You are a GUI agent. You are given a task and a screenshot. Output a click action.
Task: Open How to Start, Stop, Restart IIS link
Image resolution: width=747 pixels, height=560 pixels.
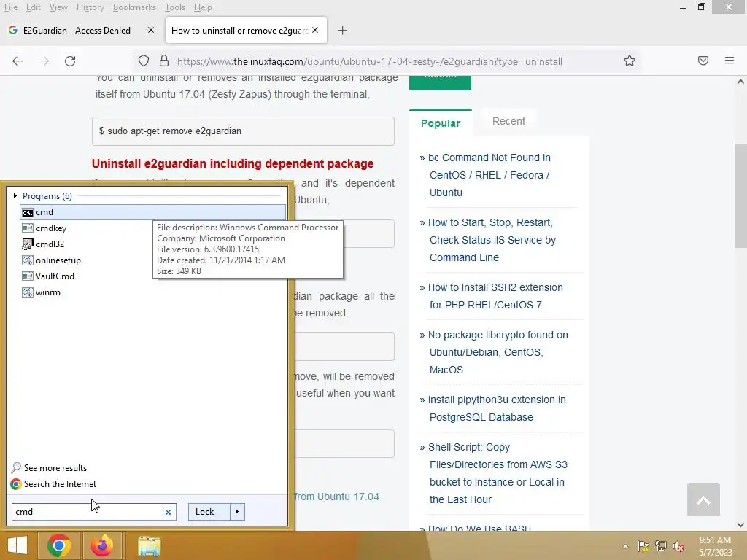pyautogui.click(x=491, y=240)
